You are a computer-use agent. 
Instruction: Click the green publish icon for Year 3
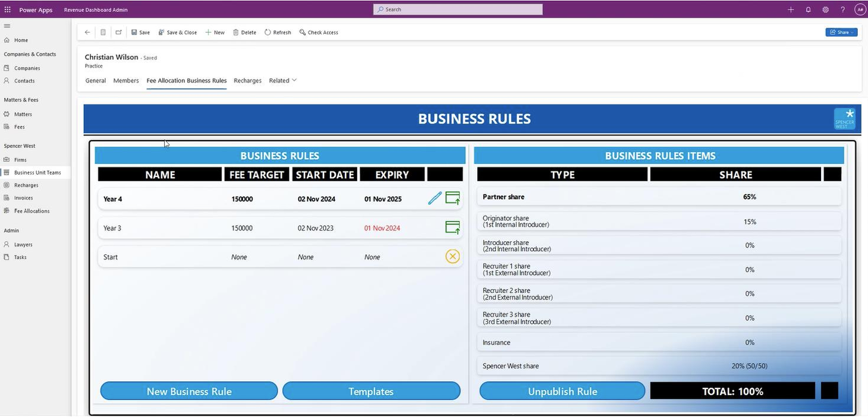pyautogui.click(x=452, y=228)
